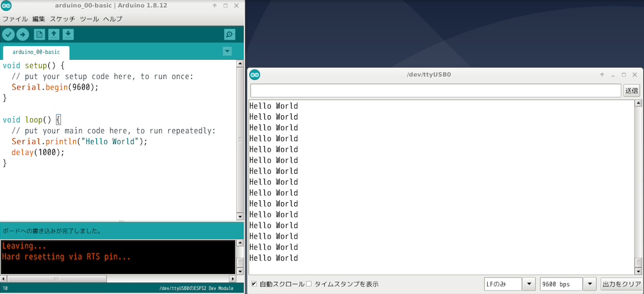Create a new sketch with New icon
Screen dimensions: 644x294
[x=39, y=34]
